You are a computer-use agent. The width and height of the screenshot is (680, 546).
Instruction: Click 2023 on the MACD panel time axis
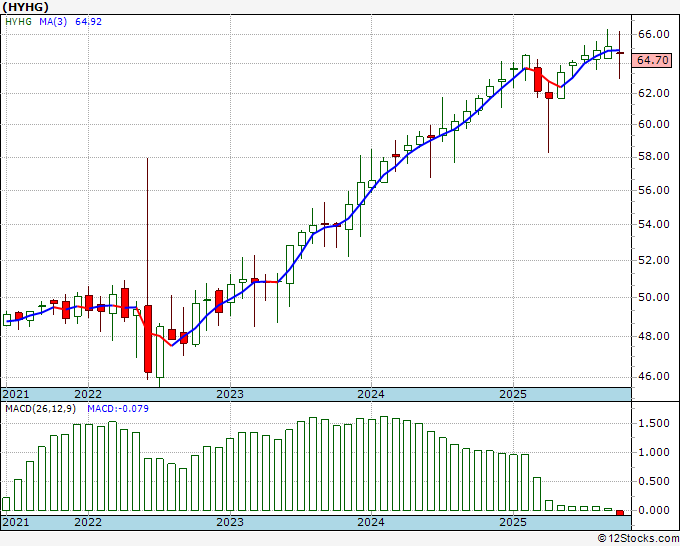(230, 522)
